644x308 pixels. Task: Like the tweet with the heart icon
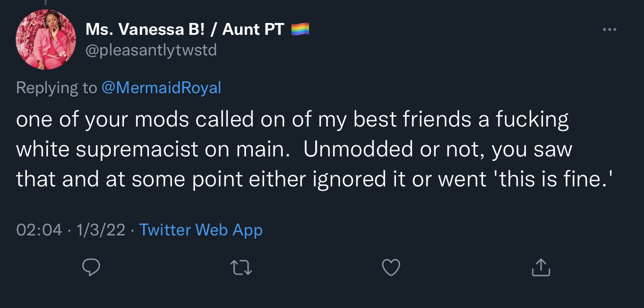391,267
